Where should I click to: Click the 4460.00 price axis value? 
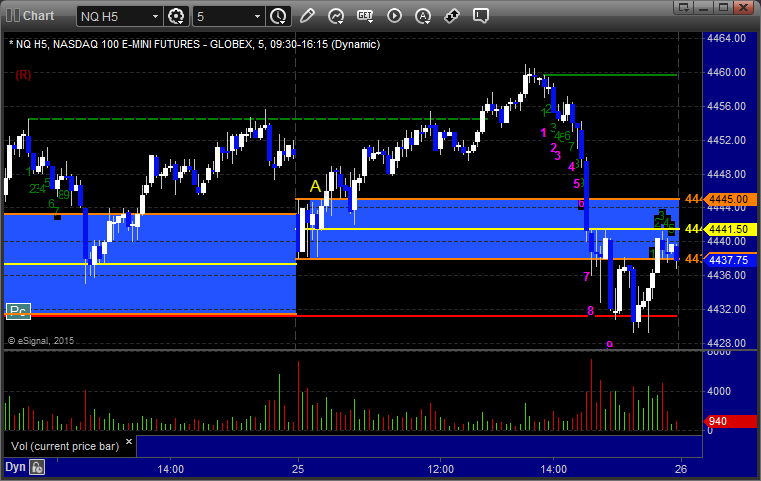pyautogui.click(x=727, y=72)
